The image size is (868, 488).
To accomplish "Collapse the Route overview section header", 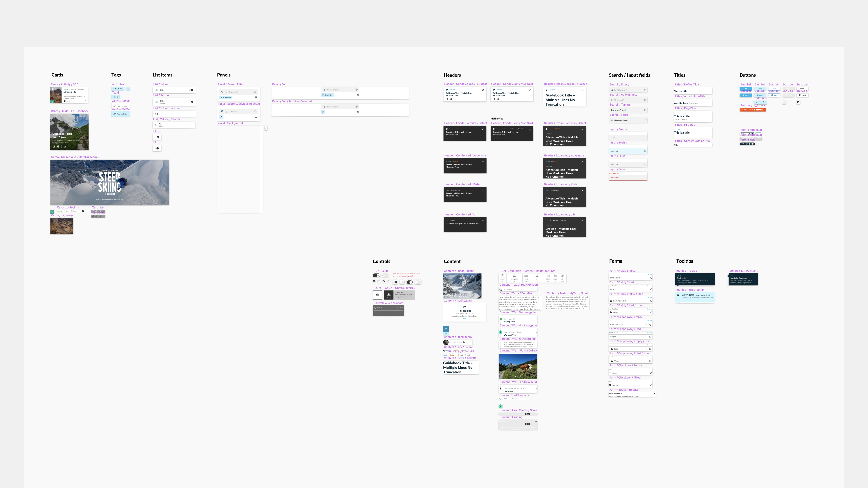I will (x=654, y=394).
